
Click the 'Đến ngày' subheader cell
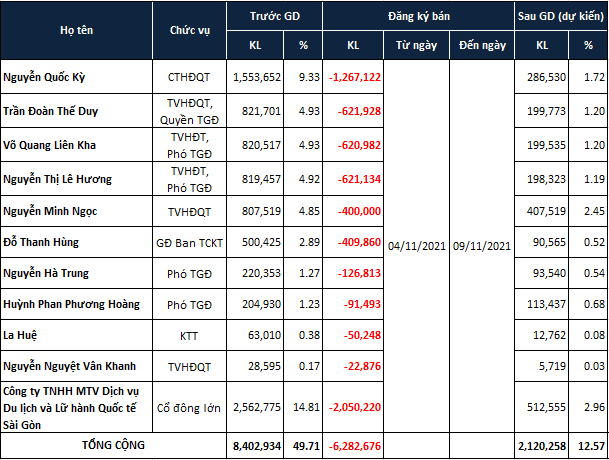(x=482, y=45)
